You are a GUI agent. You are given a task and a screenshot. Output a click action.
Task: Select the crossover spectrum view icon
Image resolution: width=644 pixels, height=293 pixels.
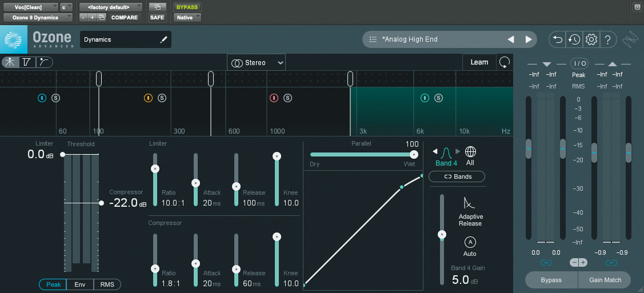point(11,62)
